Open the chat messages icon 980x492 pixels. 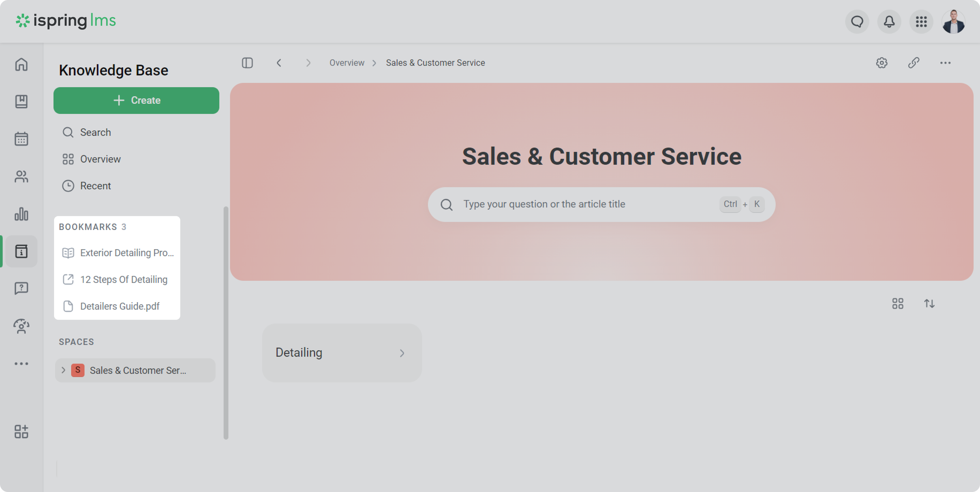[x=857, y=22]
